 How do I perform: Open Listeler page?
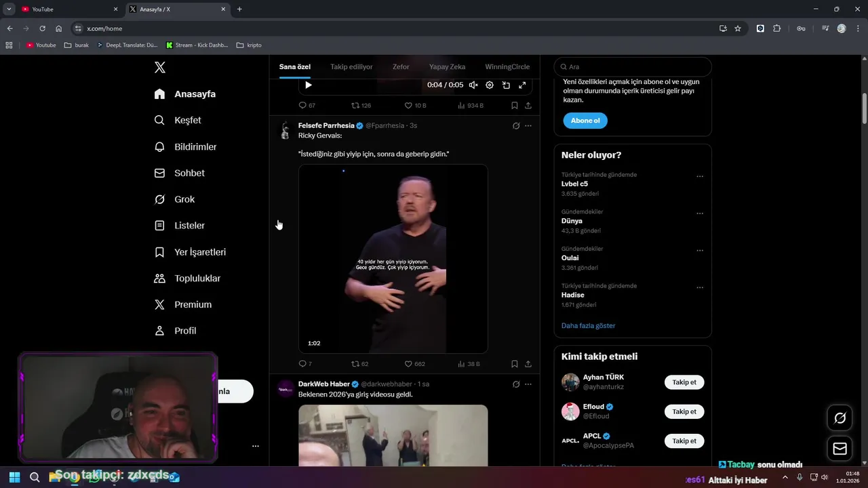[180, 225]
